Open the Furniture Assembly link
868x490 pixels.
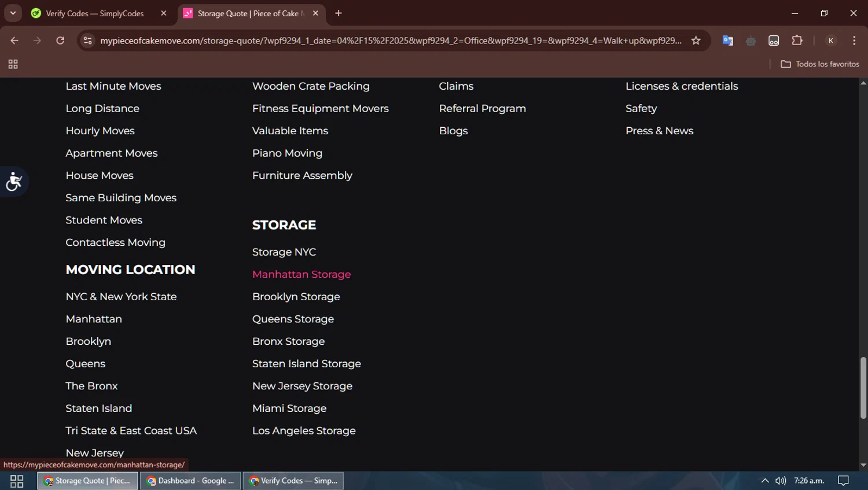[302, 175]
